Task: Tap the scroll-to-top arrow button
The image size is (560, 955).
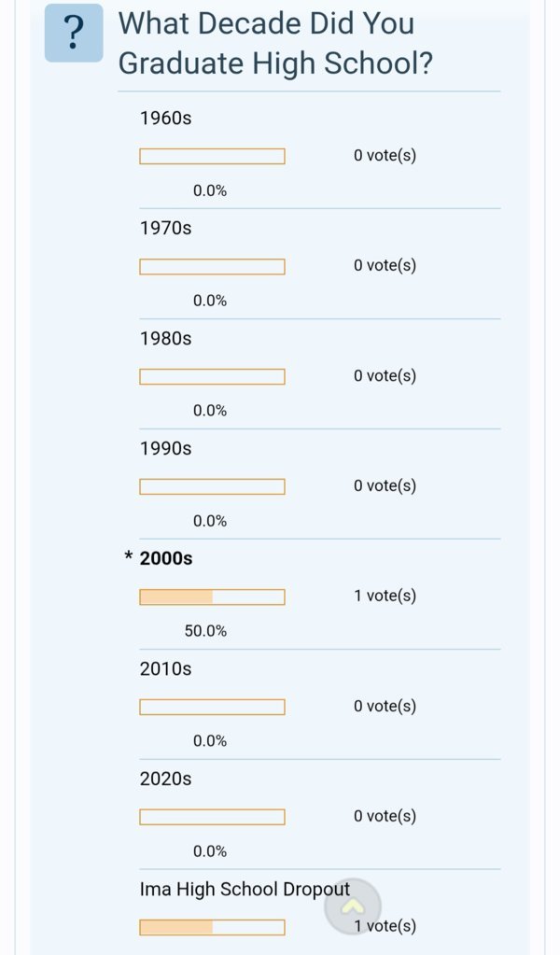Action: point(353,906)
